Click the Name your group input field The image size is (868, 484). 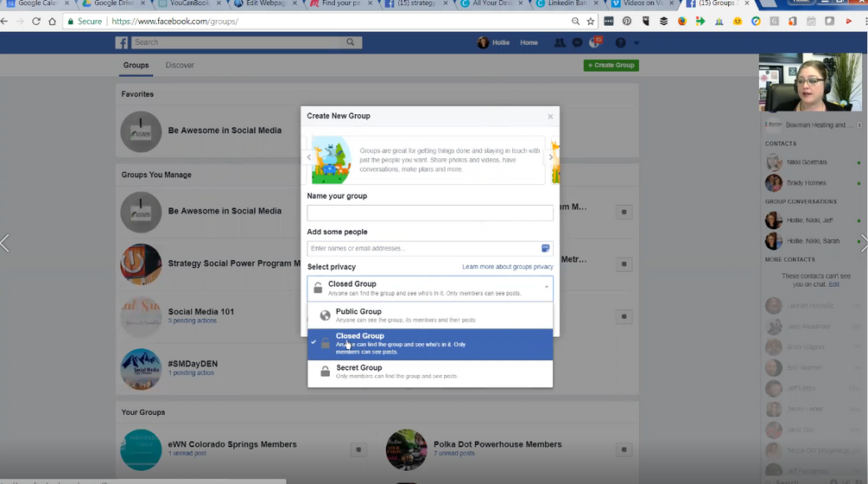click(x=430, y=213)
